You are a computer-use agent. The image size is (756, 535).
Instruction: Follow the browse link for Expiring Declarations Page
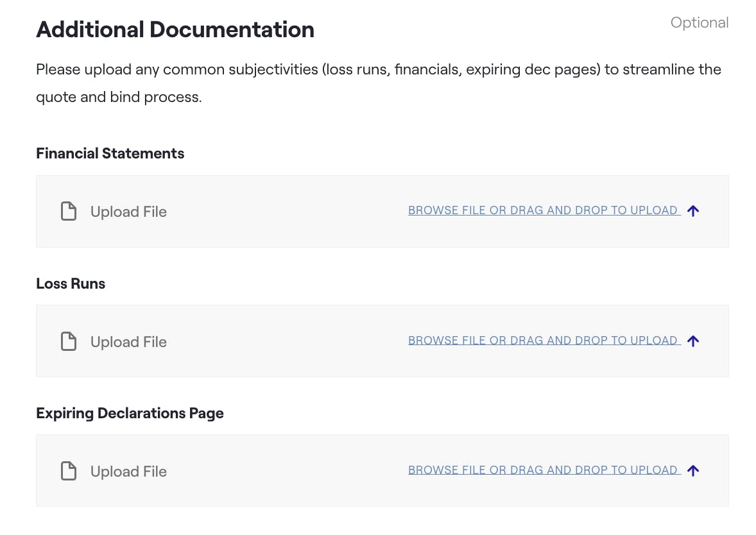pos(543,470)
